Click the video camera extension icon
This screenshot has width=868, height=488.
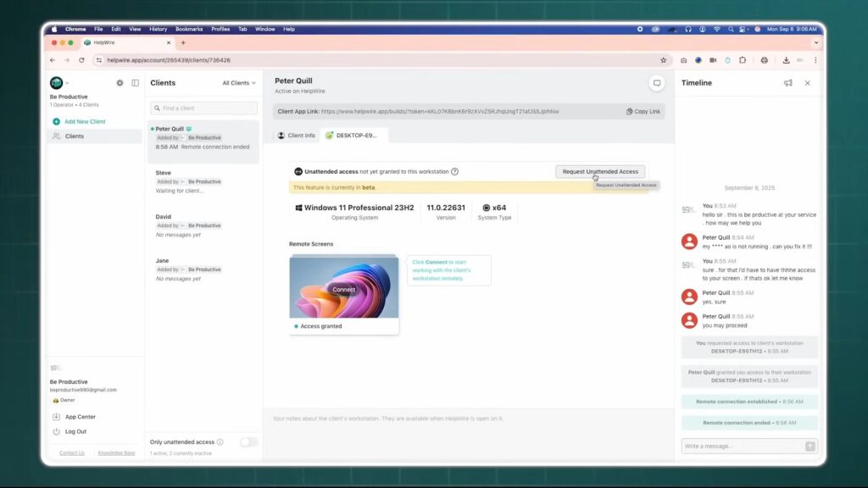(713, 60)
